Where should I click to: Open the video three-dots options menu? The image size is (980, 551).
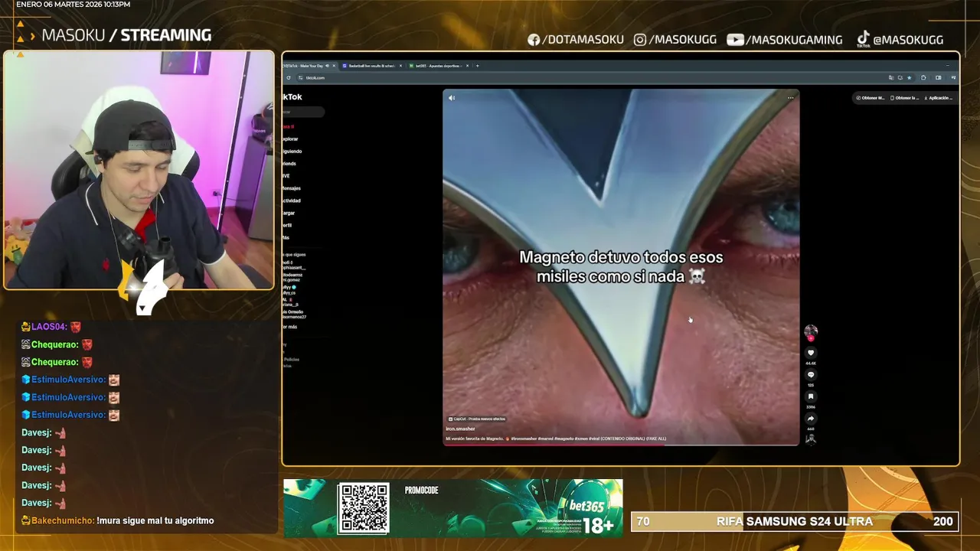tap(790, 98)
